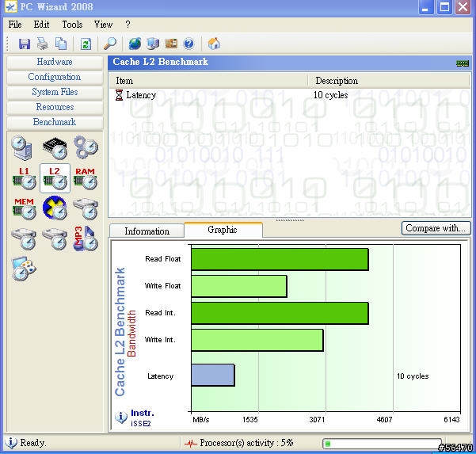
Task: Click the Instr. info icon in the chart
Action: [121, 418]
